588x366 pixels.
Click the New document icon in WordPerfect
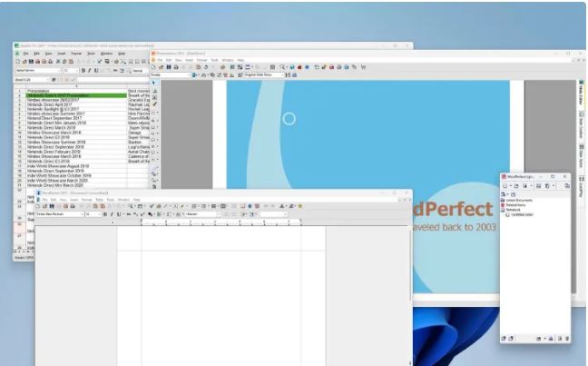(x=39, y=206)
